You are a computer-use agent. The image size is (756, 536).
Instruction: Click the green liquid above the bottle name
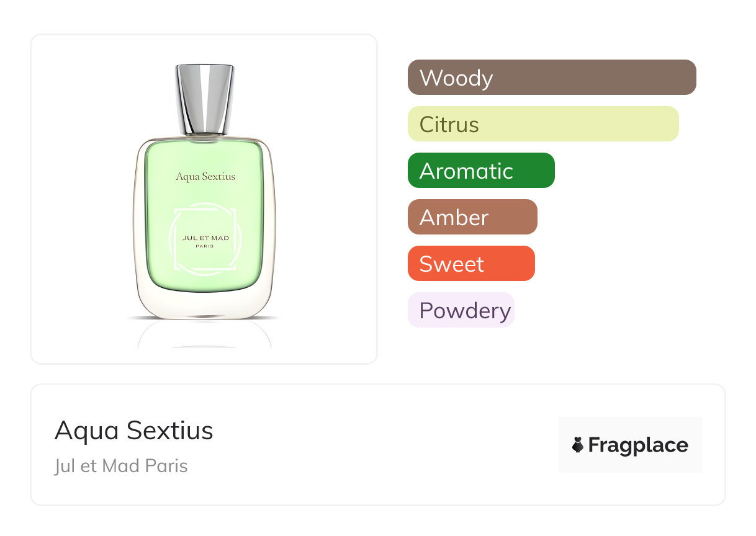pos(205,155)
